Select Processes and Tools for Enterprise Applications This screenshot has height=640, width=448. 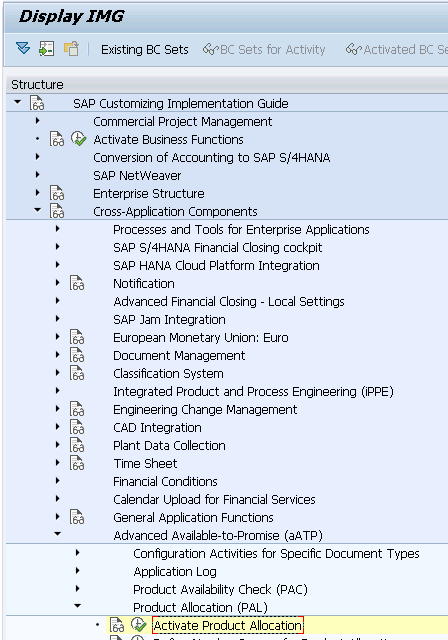[241, 229]
